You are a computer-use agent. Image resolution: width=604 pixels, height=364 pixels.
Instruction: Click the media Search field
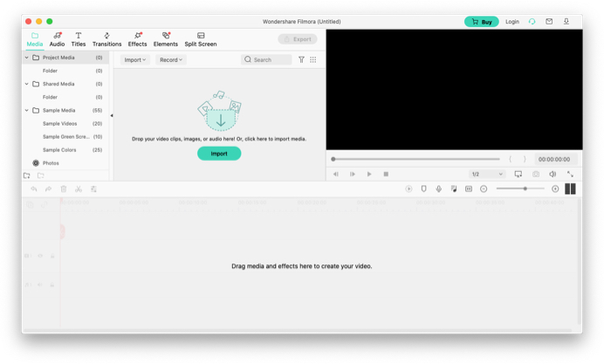(266, 59)
